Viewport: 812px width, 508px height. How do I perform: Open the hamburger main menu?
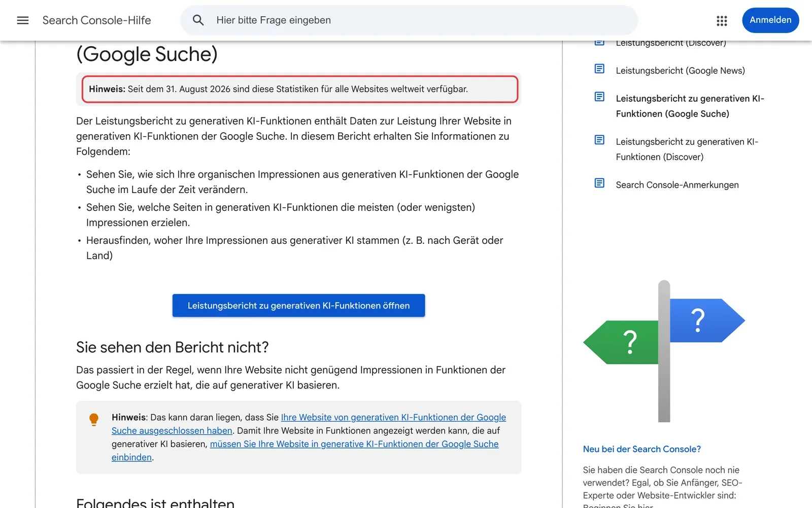pos(23,20)
